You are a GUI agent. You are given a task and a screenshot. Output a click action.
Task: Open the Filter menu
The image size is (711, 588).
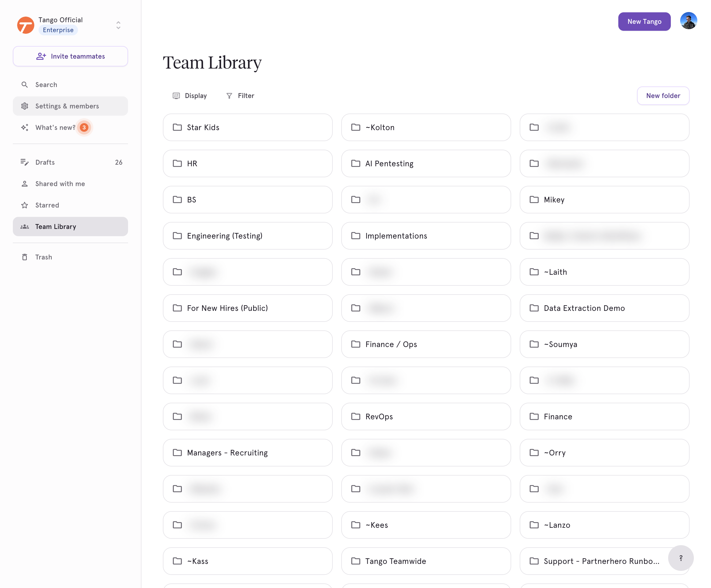coord(240,96)
